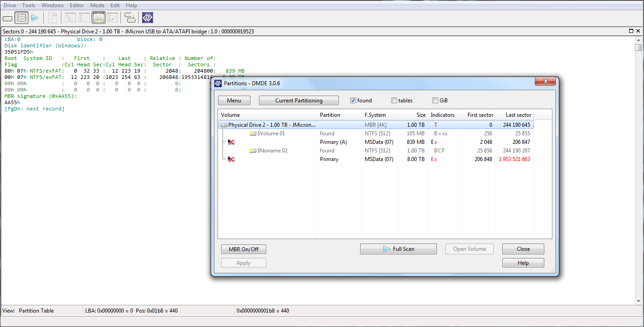
Task: Click the editor vertical scrollbar thumb
Action: click(638, 47)
